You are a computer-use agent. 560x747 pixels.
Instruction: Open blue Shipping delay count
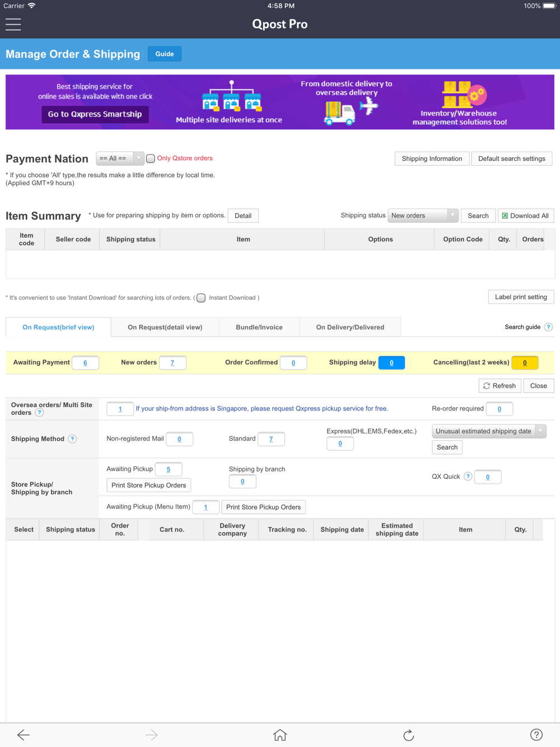tap(391, 363)
